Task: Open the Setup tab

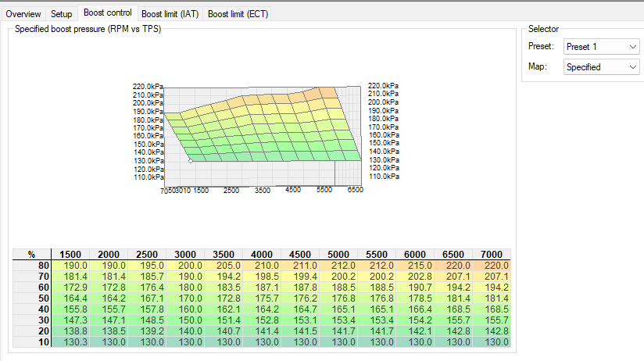Action: [x=62, y=14]
